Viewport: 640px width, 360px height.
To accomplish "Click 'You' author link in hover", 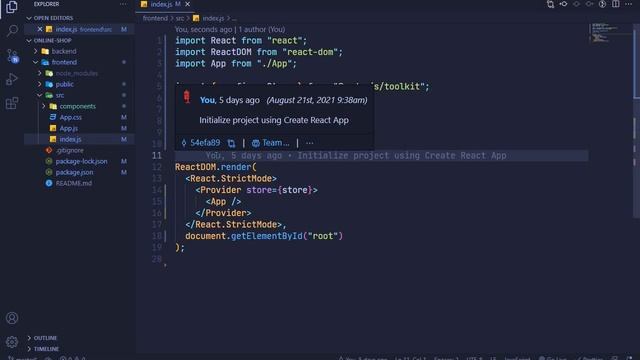I will [207, 100].
